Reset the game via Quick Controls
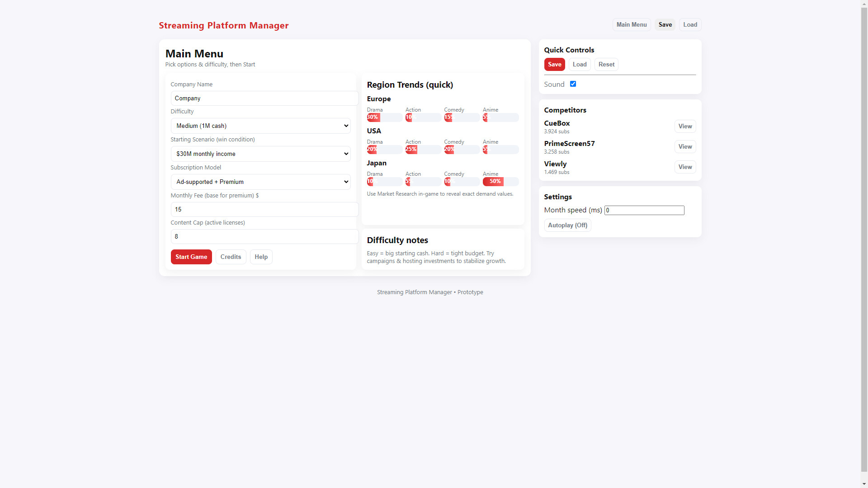 pyautogui.click(x=606, y=64)
